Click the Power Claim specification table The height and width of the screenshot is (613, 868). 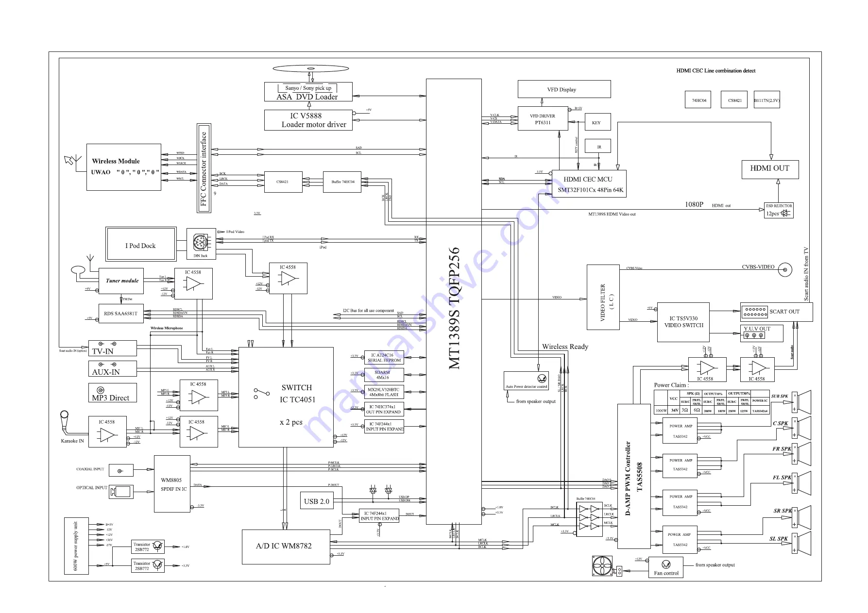(712, 402)
